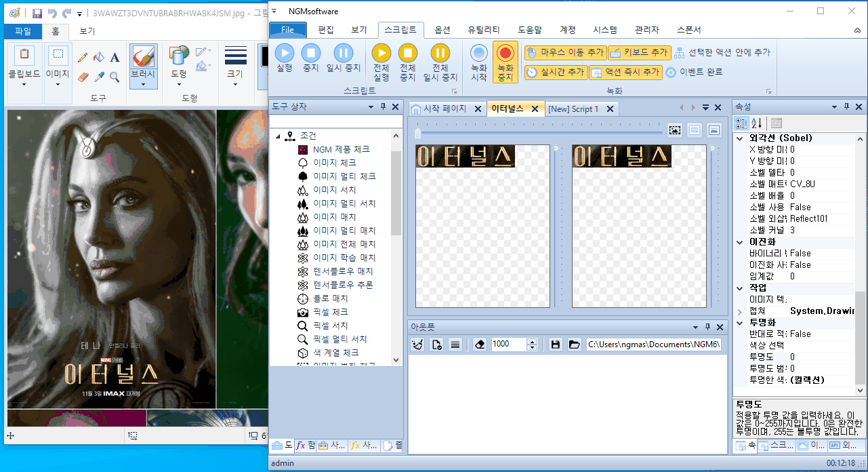The height and width of the screenshot is (472, 868).
Task: Open the document tab list dropdown arrow
Action: (x=705, y=108)
